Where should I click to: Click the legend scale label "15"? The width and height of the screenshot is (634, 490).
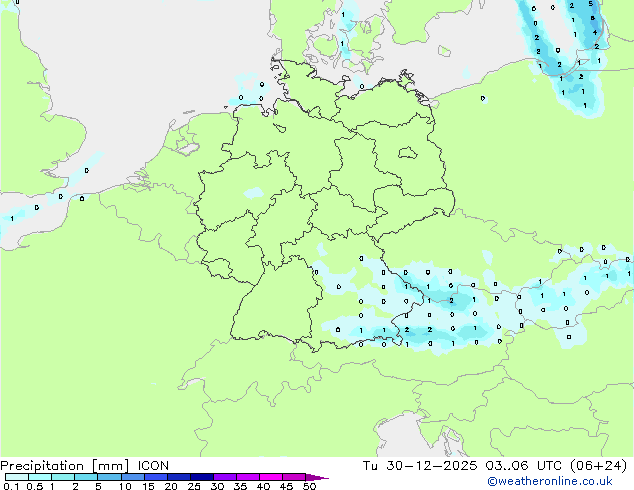pyautogui.click(x=148, y=486)
